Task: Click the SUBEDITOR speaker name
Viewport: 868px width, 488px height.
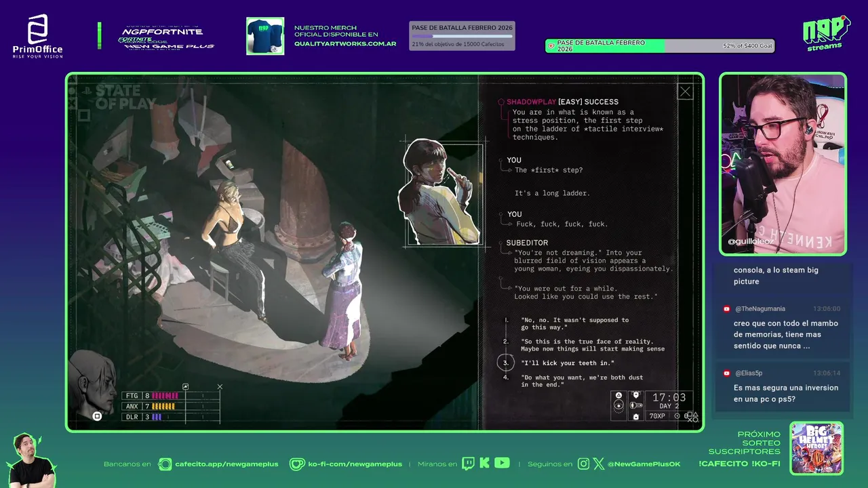Action: [527, 243]
